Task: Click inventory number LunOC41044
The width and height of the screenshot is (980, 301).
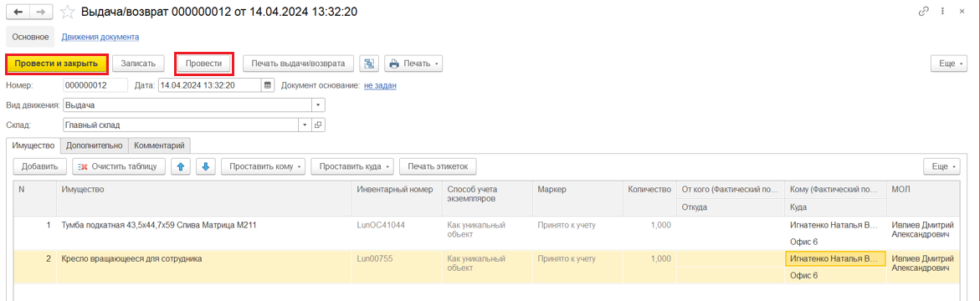Action: coord(381,225)
